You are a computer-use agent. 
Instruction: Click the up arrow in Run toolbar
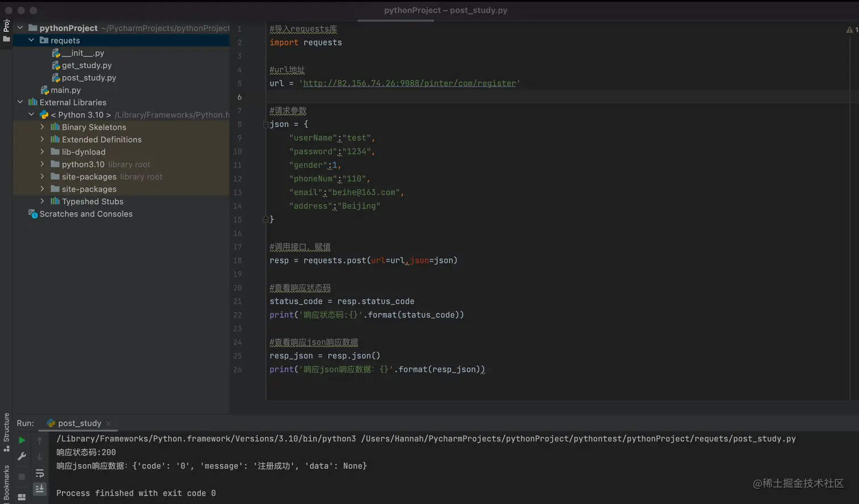coord(40,440)
